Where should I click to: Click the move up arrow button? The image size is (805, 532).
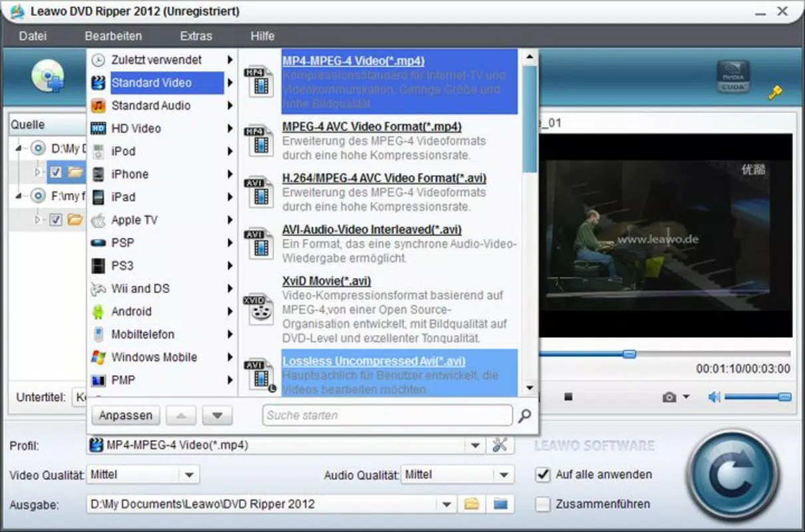tap(182, 416)
